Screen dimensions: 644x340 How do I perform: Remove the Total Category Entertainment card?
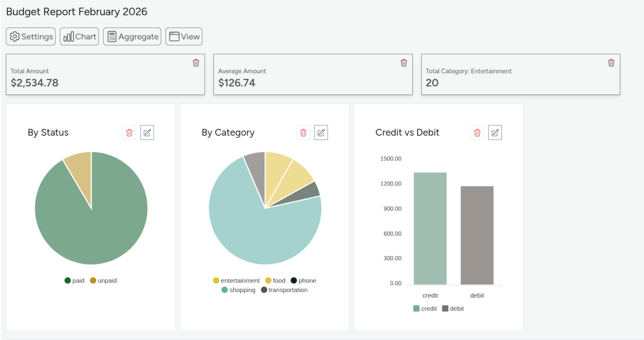tap(611, 63)
